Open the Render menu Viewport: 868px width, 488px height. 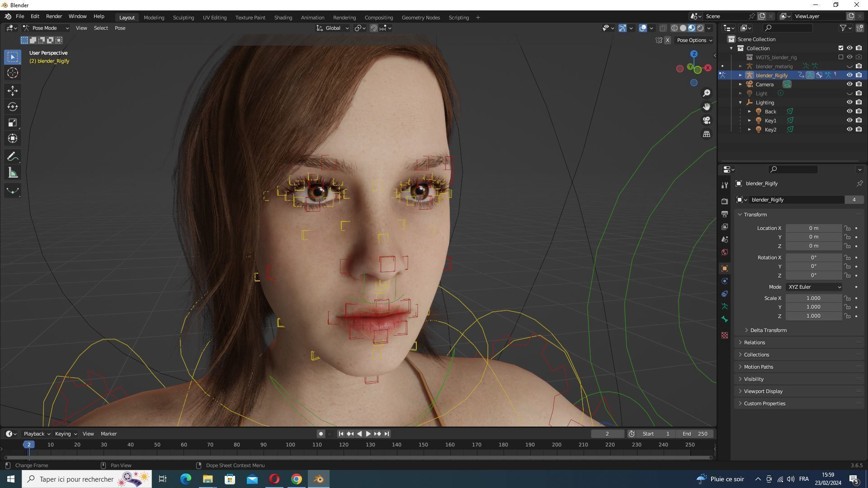tap(54, 16)
